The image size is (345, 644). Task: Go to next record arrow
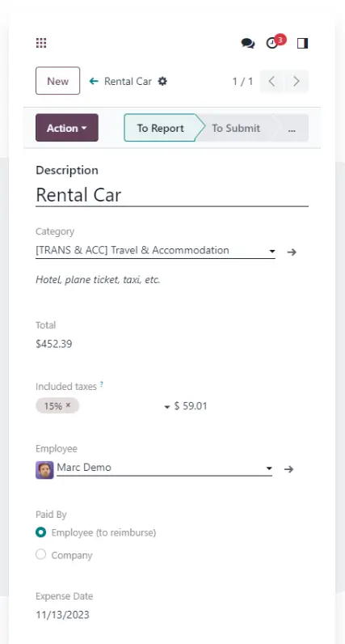coord(297,82)
